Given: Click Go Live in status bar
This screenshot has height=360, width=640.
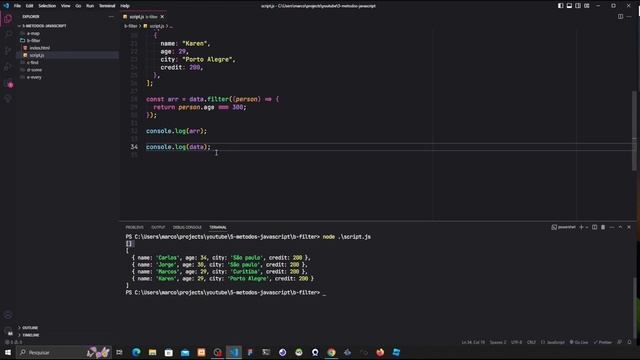Looking at the screenshot, I should tap(579, 342).
